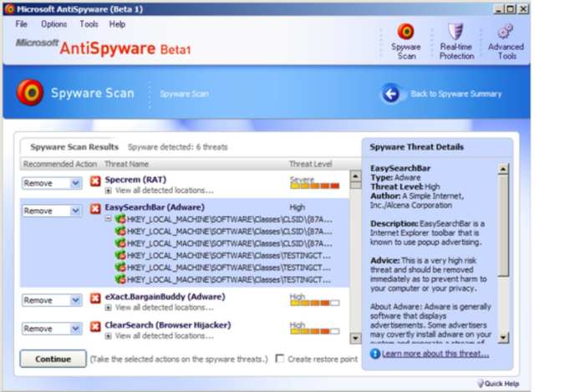Click the Continue button
The height and width of the screenshot is (392, 585).
(x=53, y=359)
